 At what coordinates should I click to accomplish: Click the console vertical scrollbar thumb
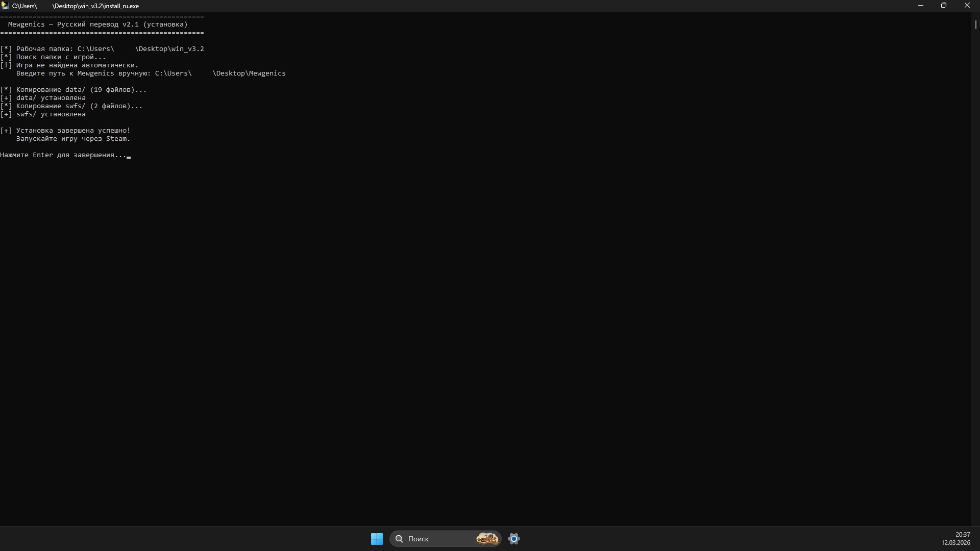coord(975,24)
